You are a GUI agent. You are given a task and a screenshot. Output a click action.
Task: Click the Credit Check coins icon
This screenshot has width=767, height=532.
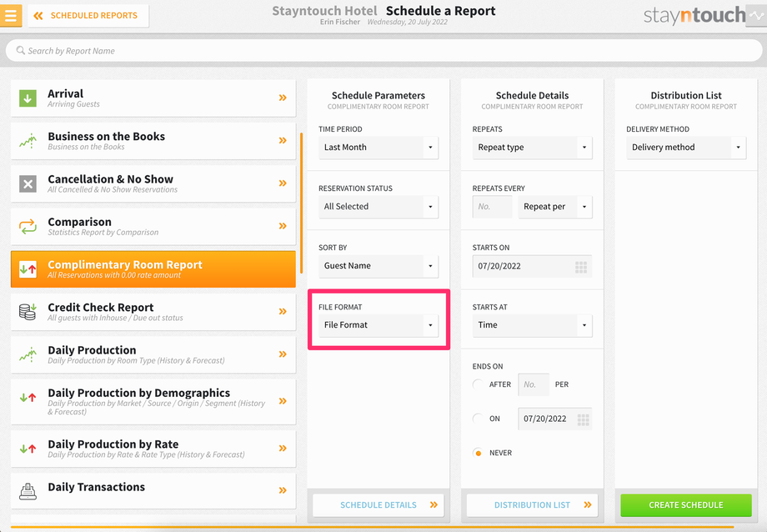[28, 312]
